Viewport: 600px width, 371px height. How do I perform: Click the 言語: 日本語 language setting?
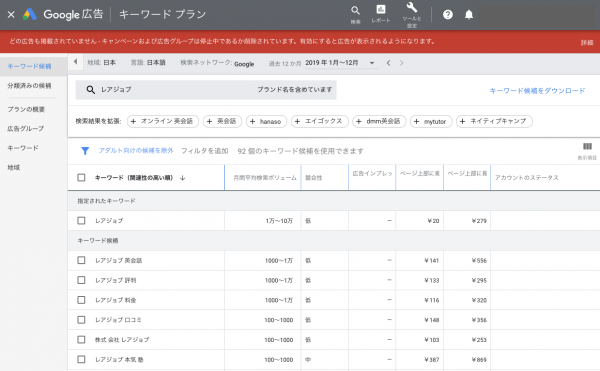click(x=148, y=62)
